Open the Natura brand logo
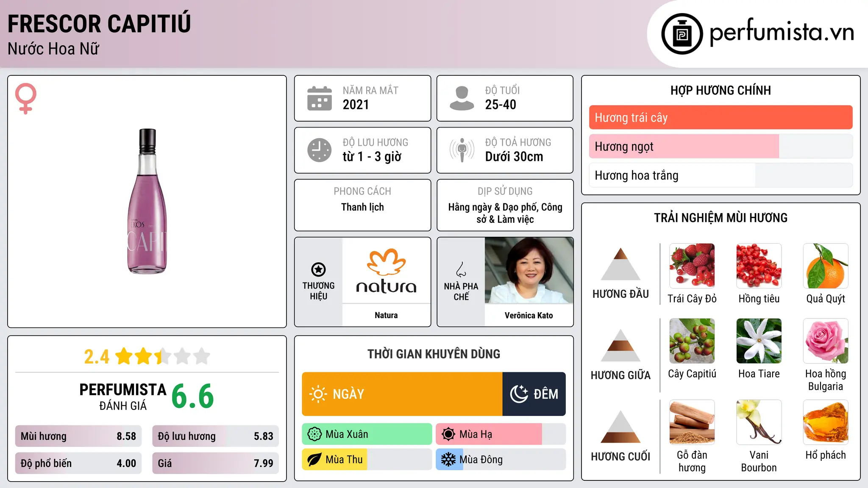The image size is (868, 488). point(386,271)
